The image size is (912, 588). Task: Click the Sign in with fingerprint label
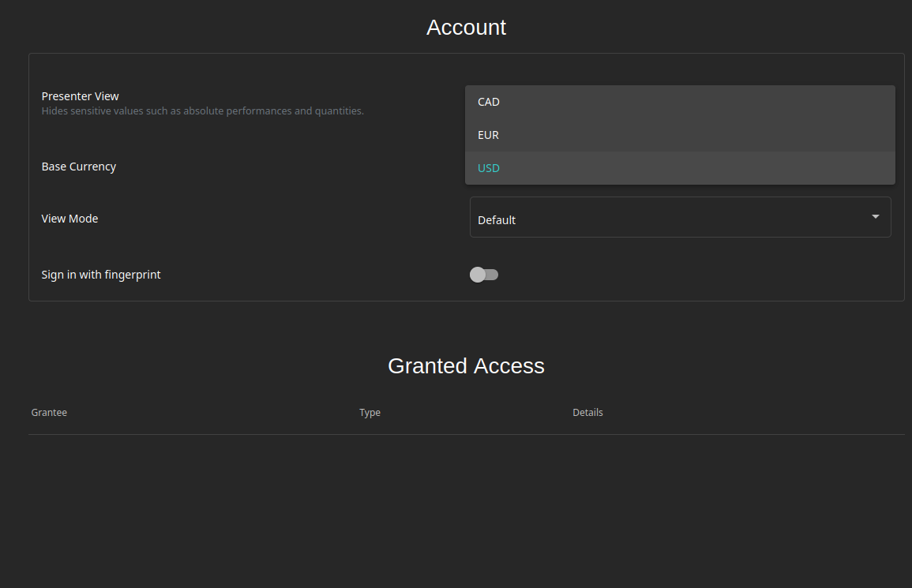(x=101, y=274)
